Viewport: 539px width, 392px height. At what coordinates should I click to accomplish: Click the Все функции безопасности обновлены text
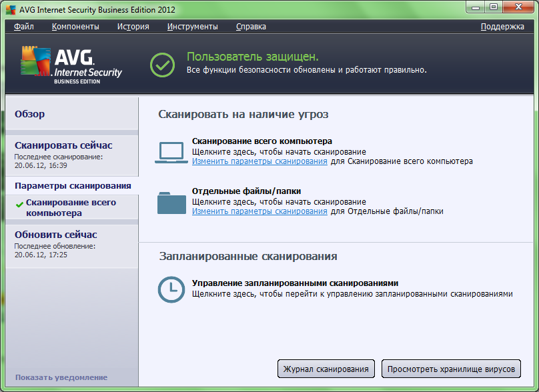[x=307, y=70]
